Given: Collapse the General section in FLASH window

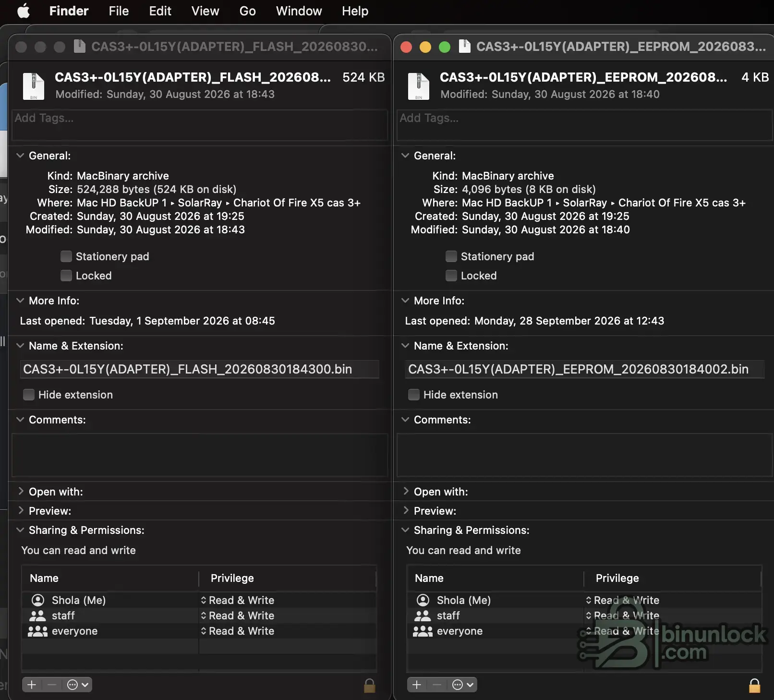Looking at the screenshot, I should tap(20, 156).
